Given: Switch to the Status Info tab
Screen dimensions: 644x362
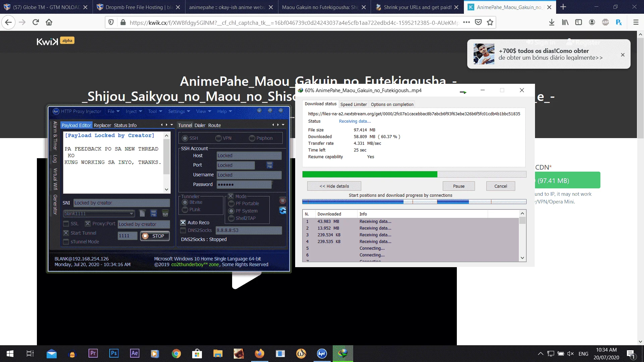Looking at the screenshot, I should coord(125,125).
